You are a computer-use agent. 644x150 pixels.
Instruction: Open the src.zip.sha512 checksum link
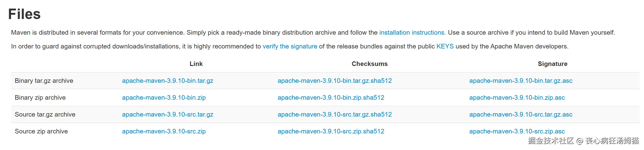pos(331,131)
